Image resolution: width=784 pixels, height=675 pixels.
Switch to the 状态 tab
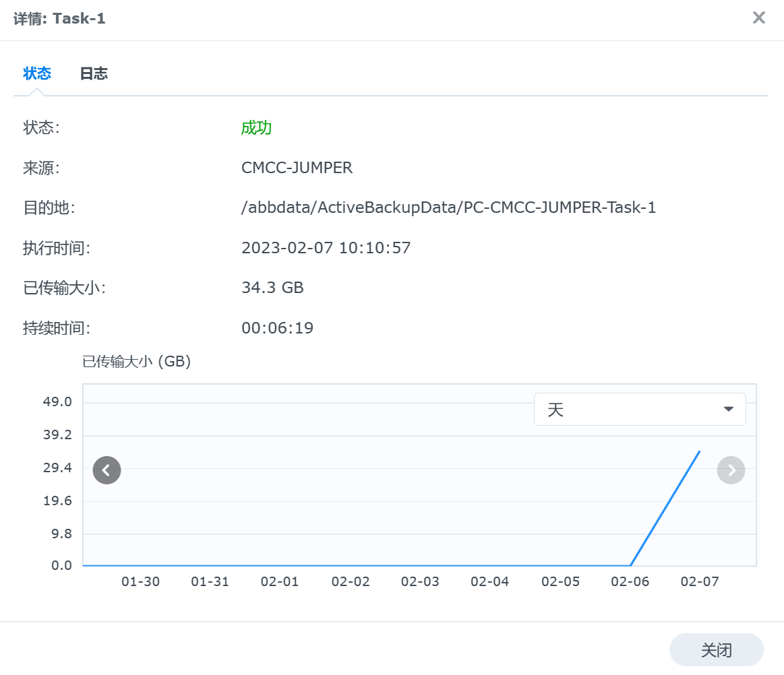click(x=37, y=73)
